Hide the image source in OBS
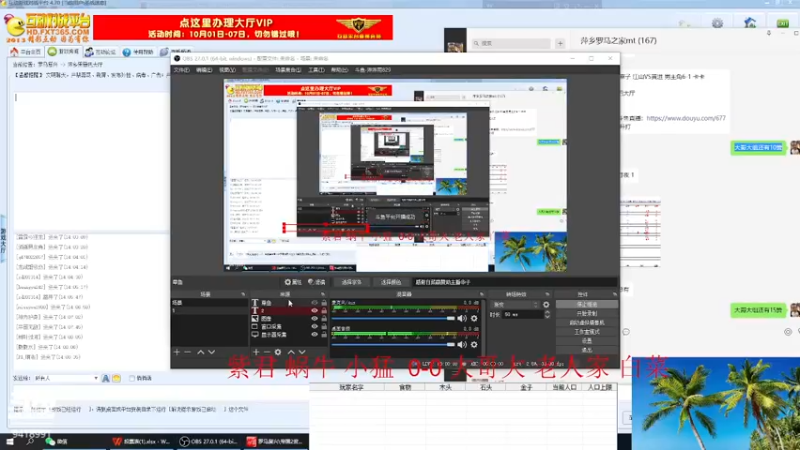This screenshot has height=450, width=800. pos(314,318)
